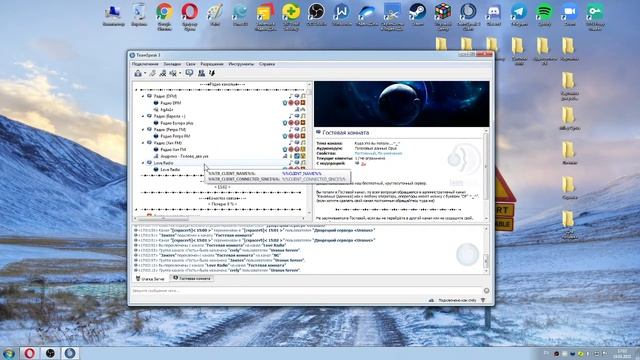Switch to the Гостевая комната chat tab
This screenshot has height=360, width=640.
point(191,278)
